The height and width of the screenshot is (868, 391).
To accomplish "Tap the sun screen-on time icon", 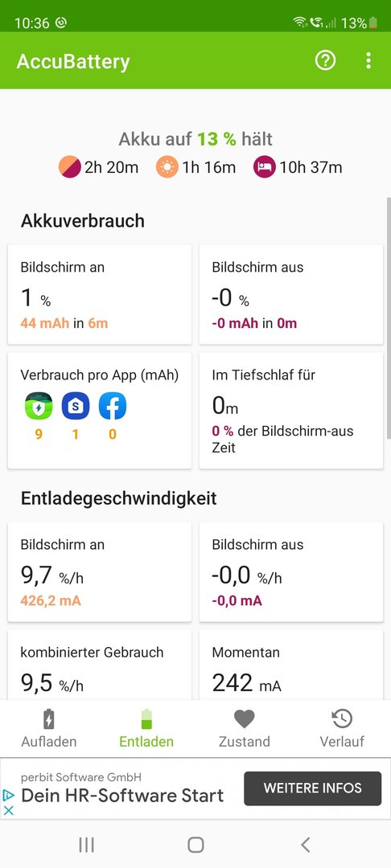I will [x=167, y=166].
